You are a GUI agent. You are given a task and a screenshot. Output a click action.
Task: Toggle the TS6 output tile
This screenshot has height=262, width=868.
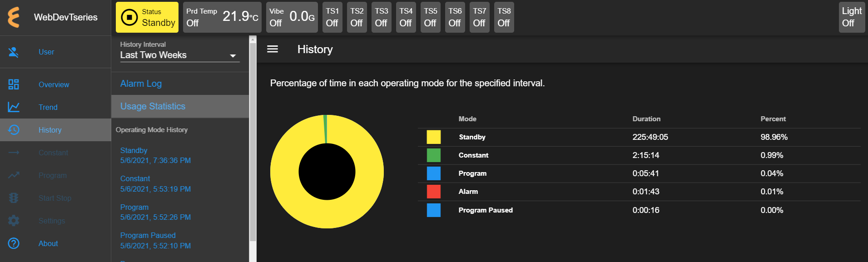point(455,17)
